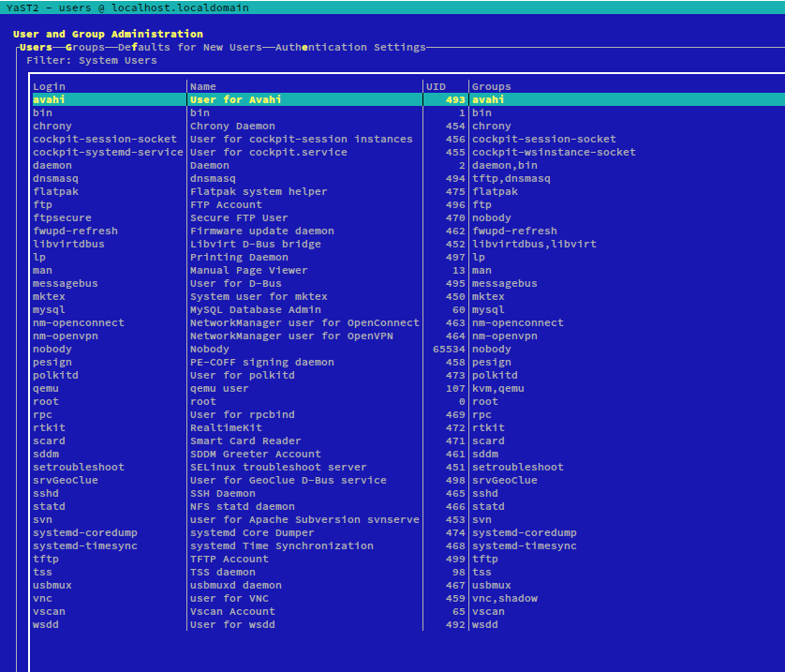The image size is (785, 672).
Task: Click the UID column header
Action: 436,86
